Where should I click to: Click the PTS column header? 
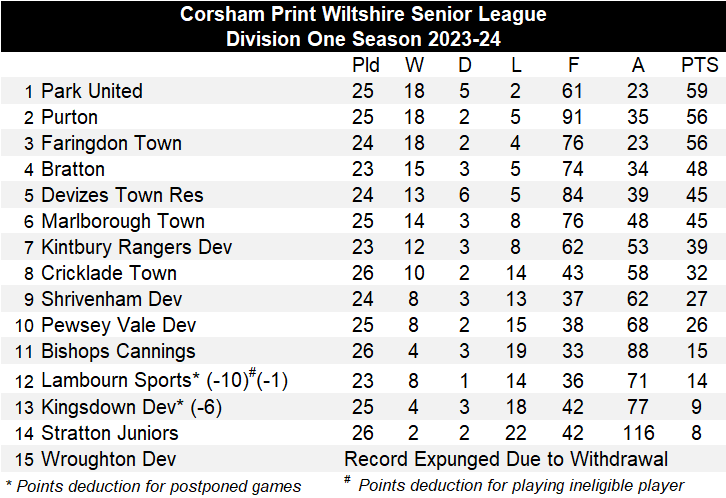coord(699,65)
